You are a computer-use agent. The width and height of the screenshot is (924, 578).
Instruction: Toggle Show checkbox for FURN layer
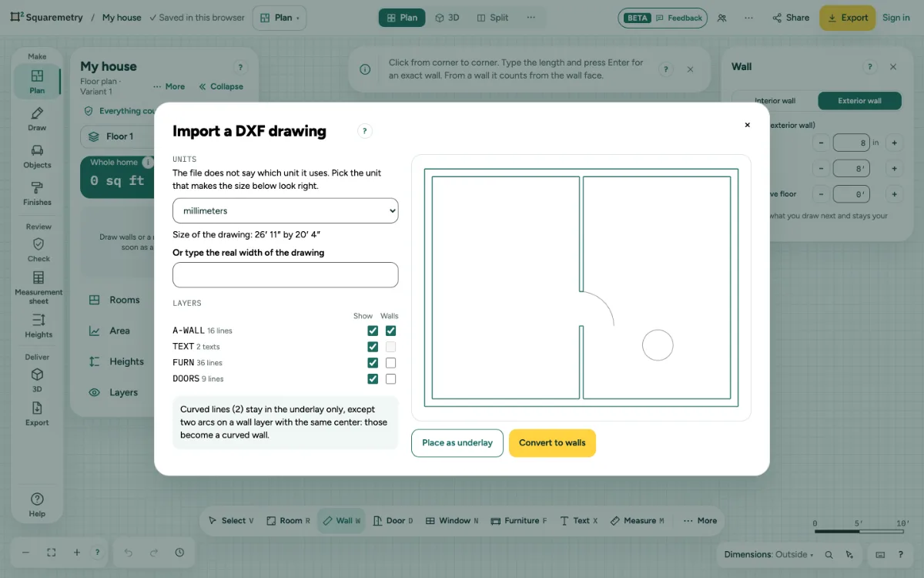(373, 363)
